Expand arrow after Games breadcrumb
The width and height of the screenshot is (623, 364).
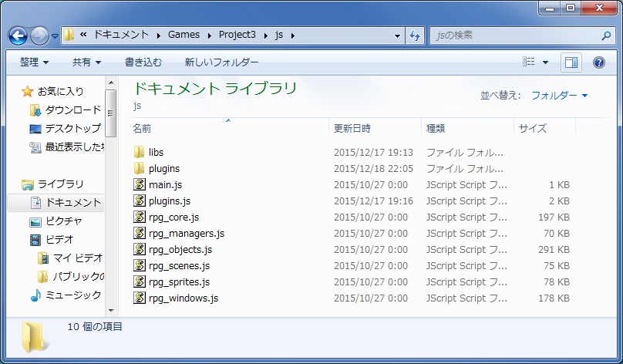[210, 35]
